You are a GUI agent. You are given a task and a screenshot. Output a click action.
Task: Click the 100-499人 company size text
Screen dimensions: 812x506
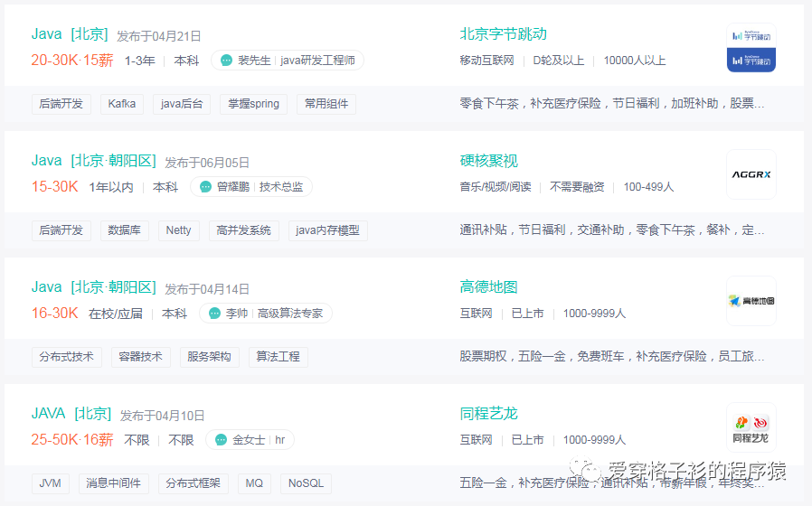click(x=649, y=187)
